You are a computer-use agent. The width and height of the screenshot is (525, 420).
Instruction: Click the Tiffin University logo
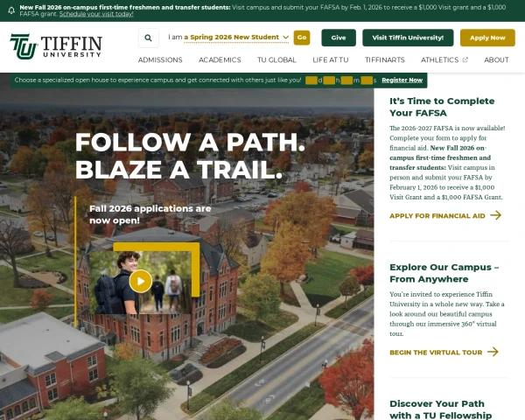coord(56,46)
